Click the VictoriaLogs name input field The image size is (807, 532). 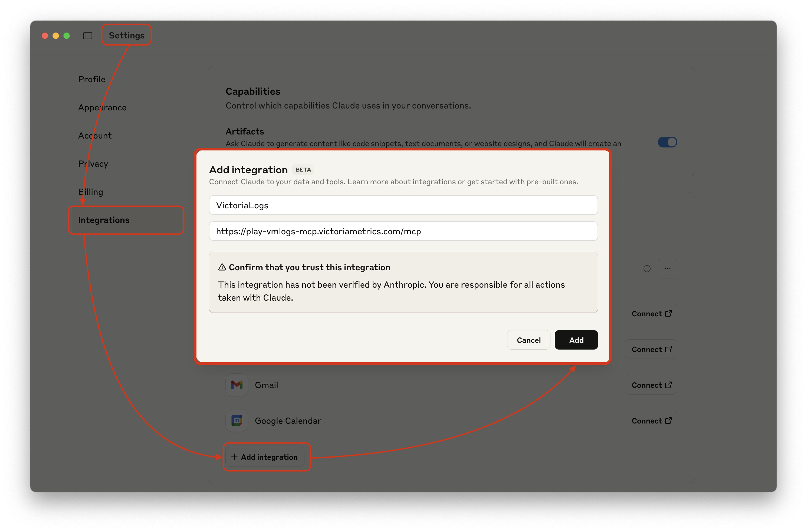[x=403, y=205]
